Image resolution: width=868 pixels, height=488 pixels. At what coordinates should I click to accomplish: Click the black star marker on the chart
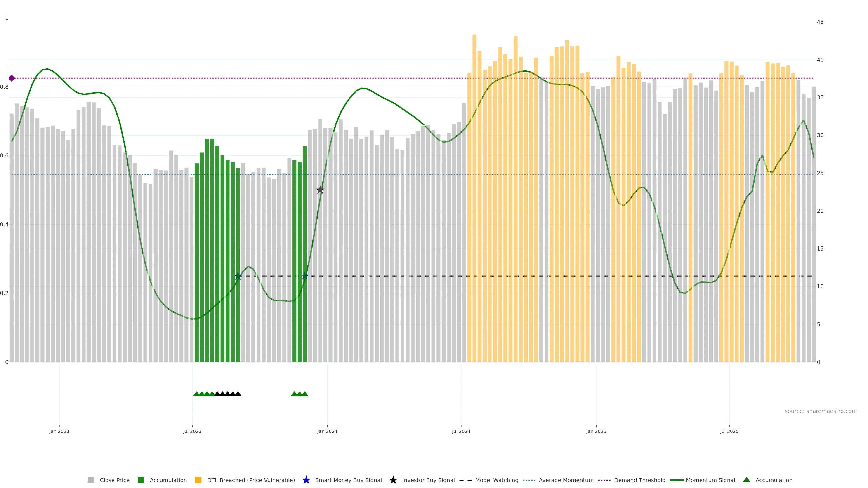pos(320,190)
